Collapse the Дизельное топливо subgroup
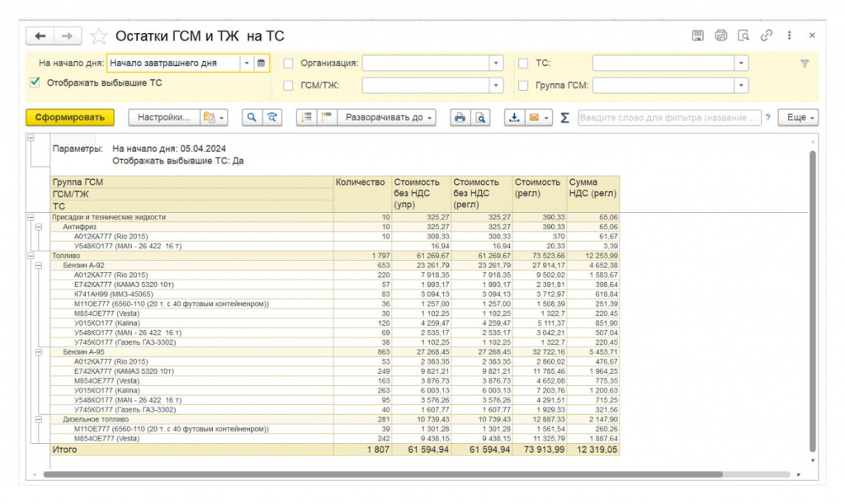The image size is (845, 504). [39, 420]
